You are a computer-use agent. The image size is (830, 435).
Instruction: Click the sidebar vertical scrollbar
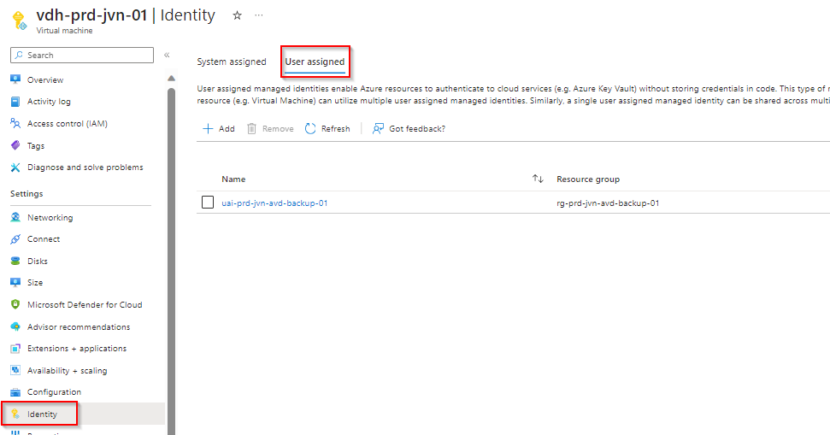(x=171, y=259)
